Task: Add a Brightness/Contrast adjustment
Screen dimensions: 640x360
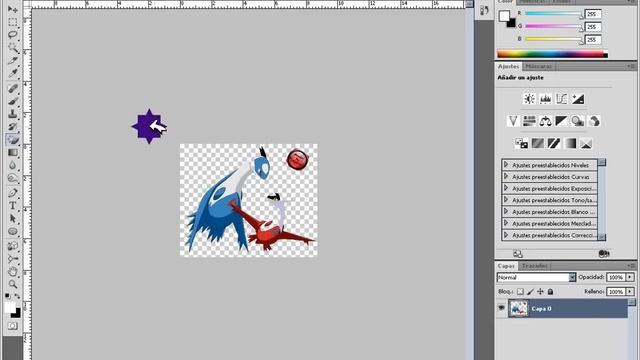Action: coord(529,99)
